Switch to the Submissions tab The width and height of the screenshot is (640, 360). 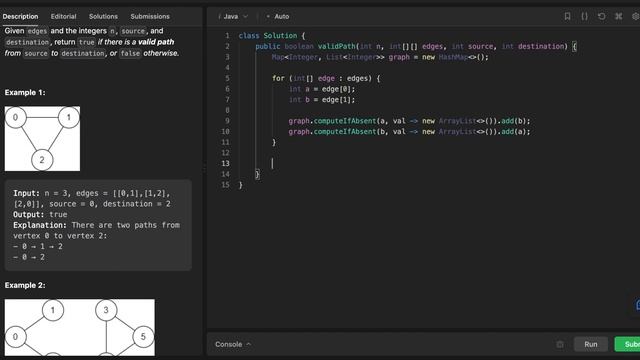pos(150,16)
